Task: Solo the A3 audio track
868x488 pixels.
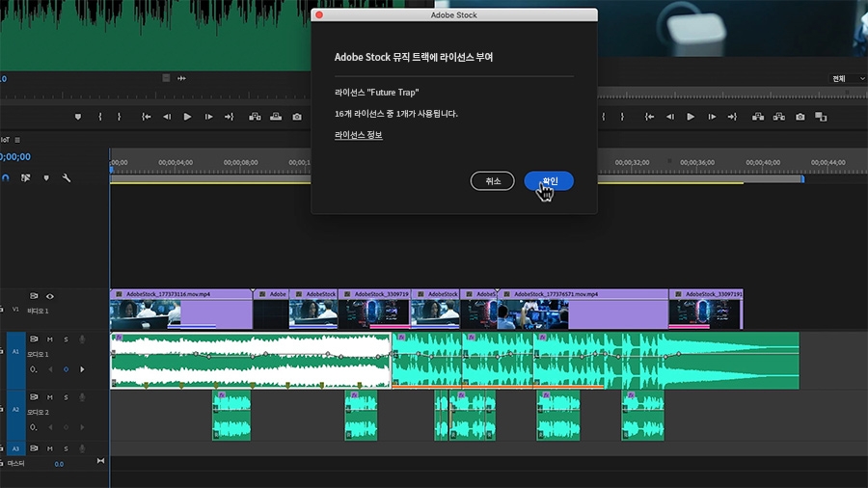Action: pos(66,448)
